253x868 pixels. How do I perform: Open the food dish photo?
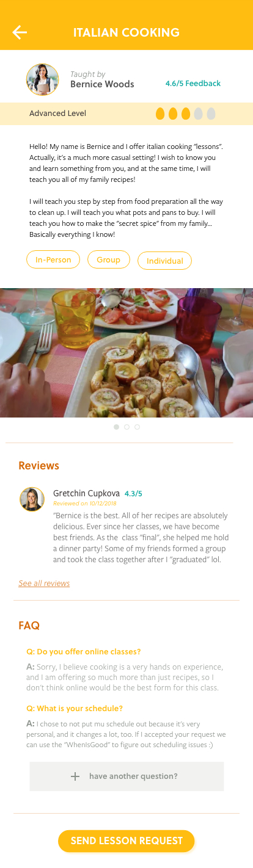[x=127, y=353]
